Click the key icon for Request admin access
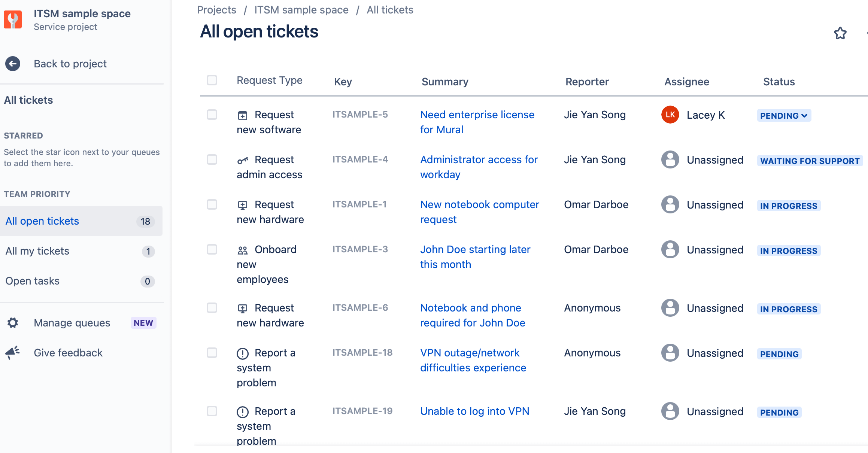The image size is (868, 453). [243, 160]
